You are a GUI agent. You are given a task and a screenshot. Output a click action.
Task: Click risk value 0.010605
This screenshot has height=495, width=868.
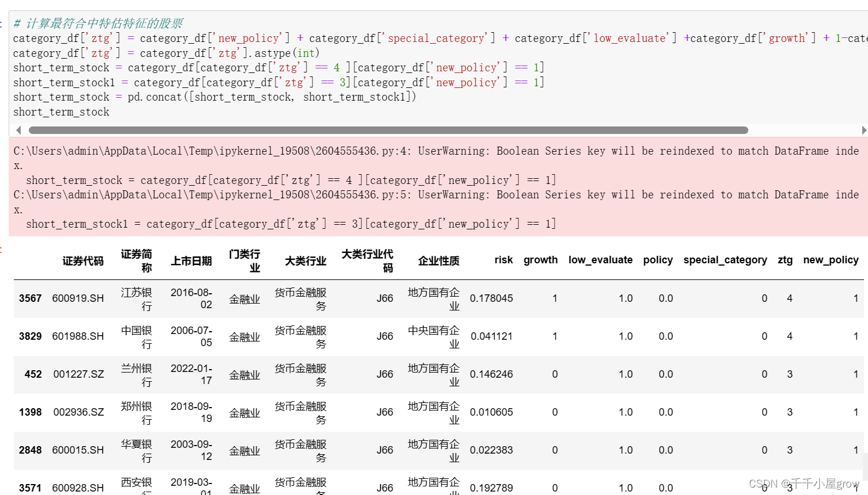pyautogui.click(x=491, y=412)
